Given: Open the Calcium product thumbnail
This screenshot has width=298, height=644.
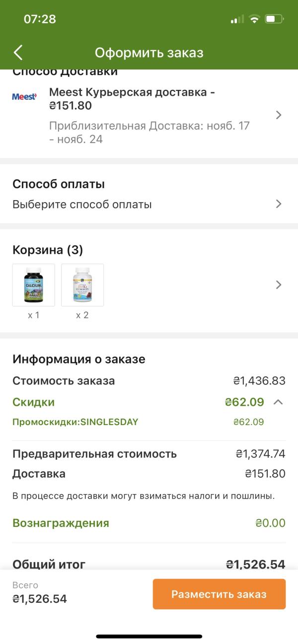Looking at the screenshot, I should [x=33, y=285].
